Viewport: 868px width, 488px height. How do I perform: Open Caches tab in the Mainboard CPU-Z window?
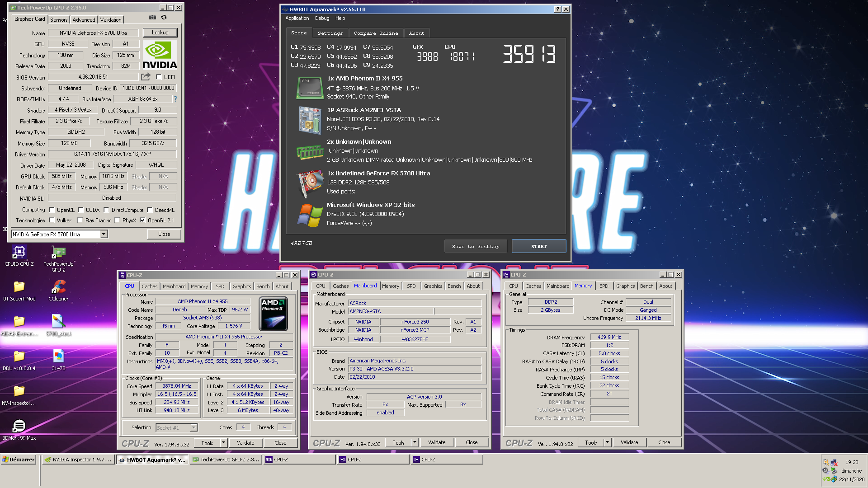coord(340,286)
